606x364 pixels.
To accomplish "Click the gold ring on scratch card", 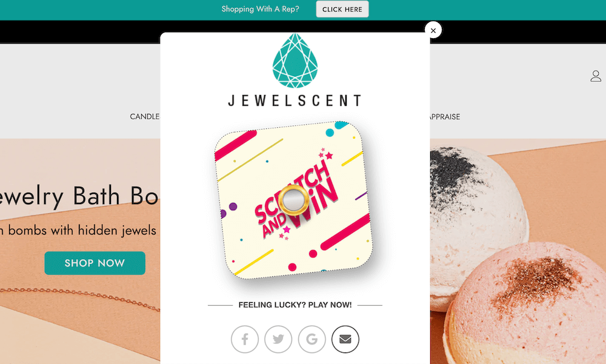I will 294,200.
